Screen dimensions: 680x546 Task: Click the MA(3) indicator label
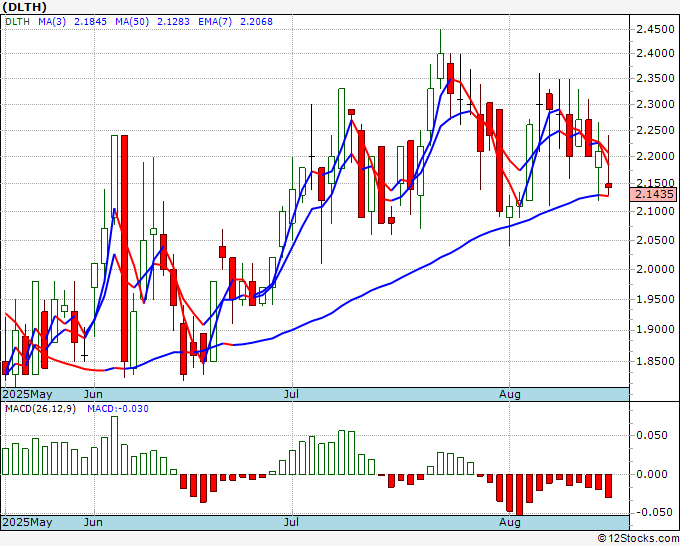[x=52, y=22]
